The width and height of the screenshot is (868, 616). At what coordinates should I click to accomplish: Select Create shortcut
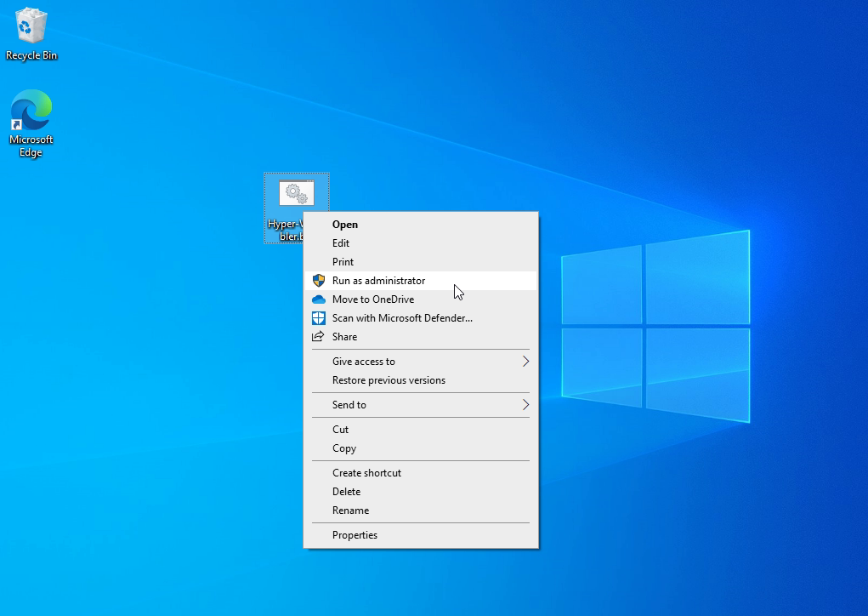(x=421, y=472)
